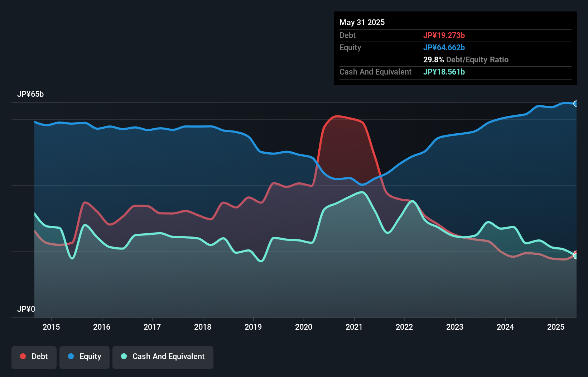The image size is (588, 377).
Task: Toggle the Equity series legend button
Action: [x=85, y=357]
